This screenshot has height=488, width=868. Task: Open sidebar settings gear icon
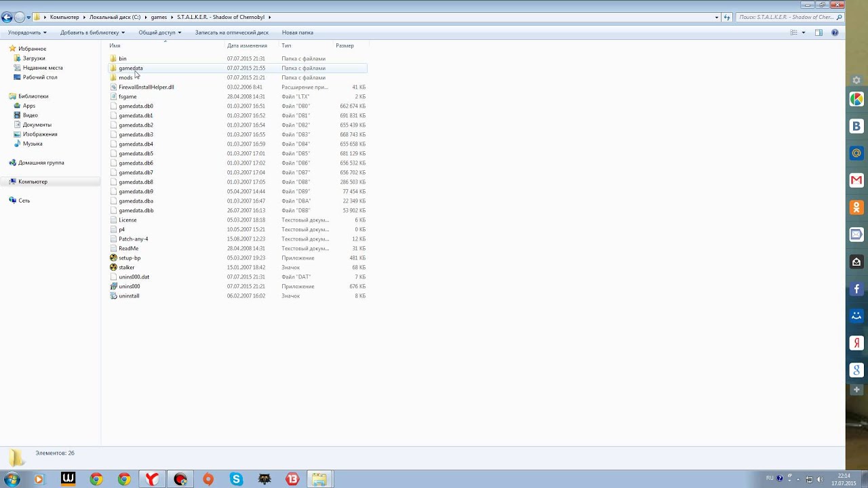coord(856,80)
